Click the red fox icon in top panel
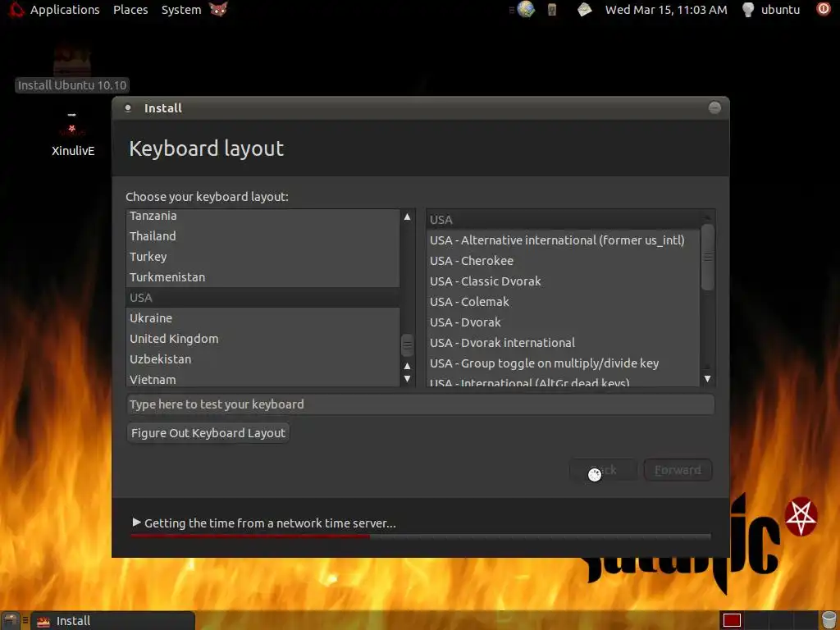840x630 pixels. click(x=218, y=9)
